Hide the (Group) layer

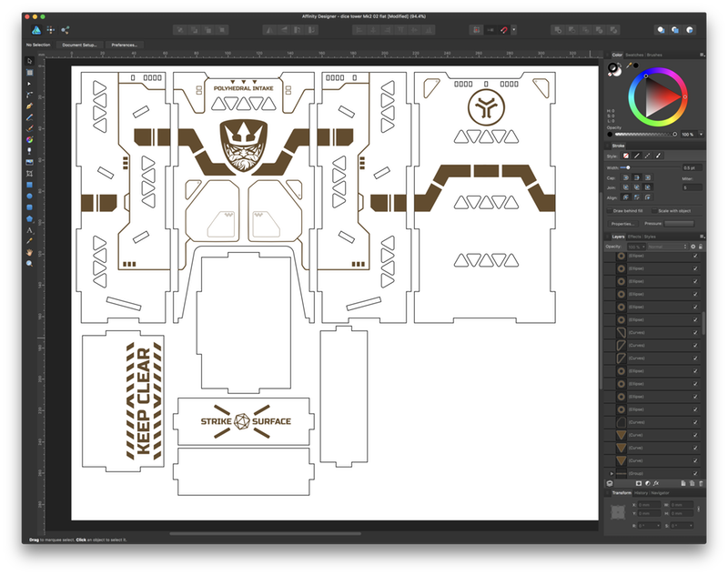(x=695, y=473)
